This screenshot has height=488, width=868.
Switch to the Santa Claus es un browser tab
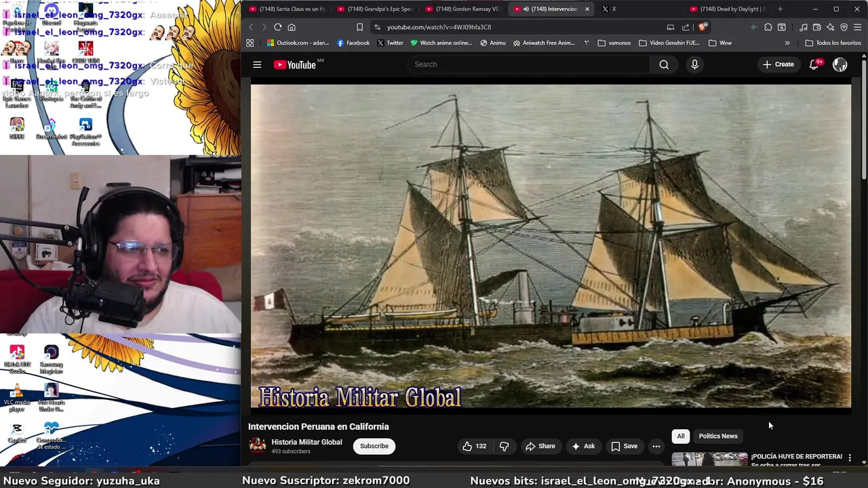click(x=287, y=9)
